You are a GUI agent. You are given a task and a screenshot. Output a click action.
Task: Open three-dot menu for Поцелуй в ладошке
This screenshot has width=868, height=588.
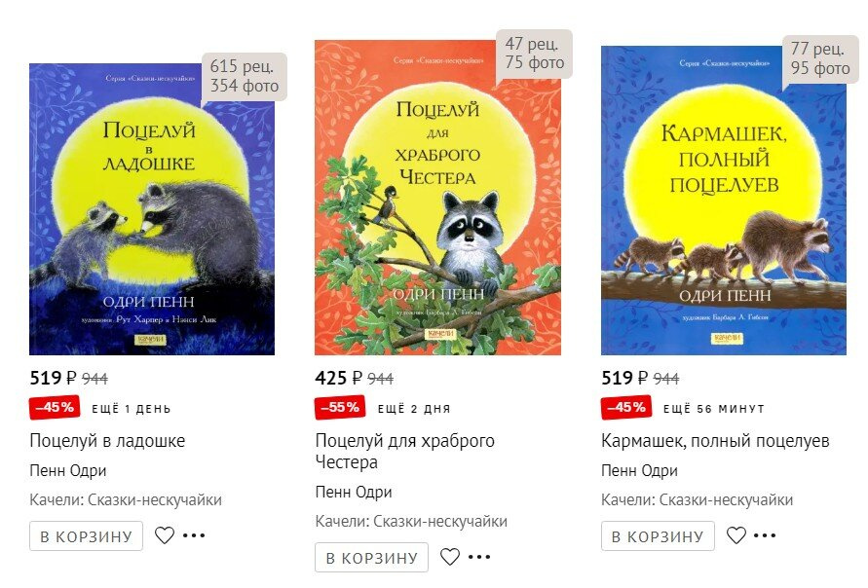click(x=194, y=535)
